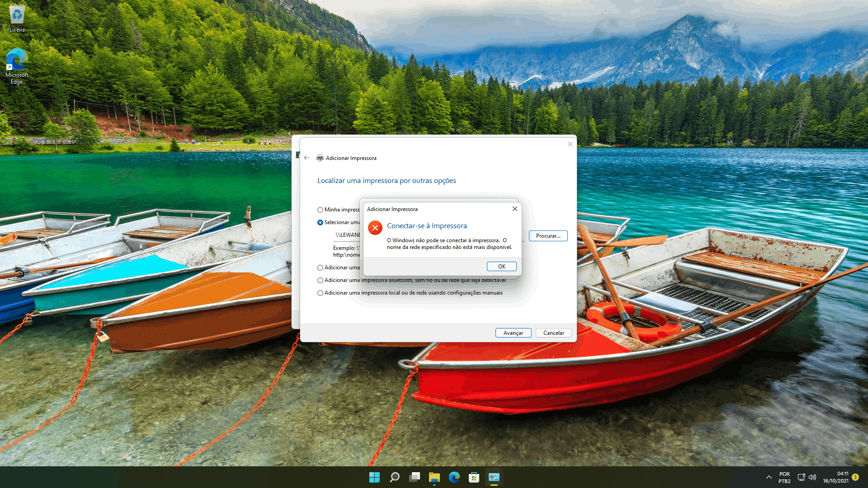Open Microsoft Store taskbar icon
This screenshot has height=488, width=868.
[x=474, y=477]
